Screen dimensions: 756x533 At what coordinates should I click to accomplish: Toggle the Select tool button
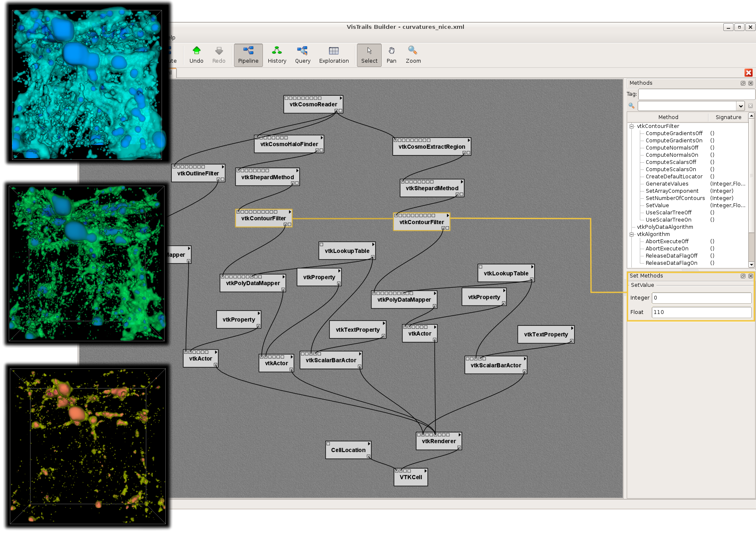(369, 55)
